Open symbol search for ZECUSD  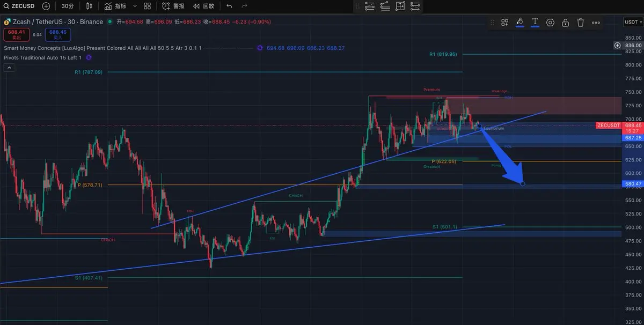tap(19, 6)
